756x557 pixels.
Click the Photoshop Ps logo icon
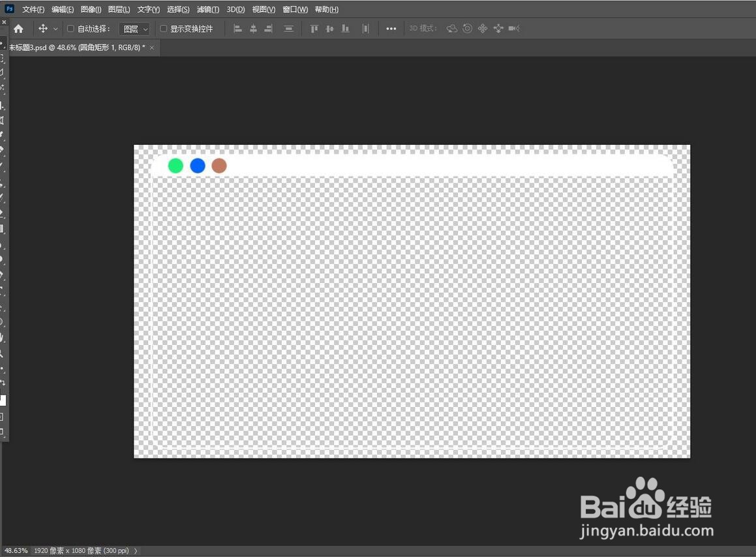[9, 8]
